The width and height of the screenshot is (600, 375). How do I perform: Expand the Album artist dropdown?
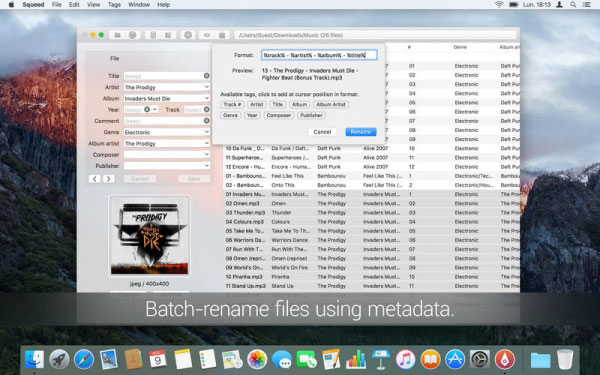click(207, 143)
